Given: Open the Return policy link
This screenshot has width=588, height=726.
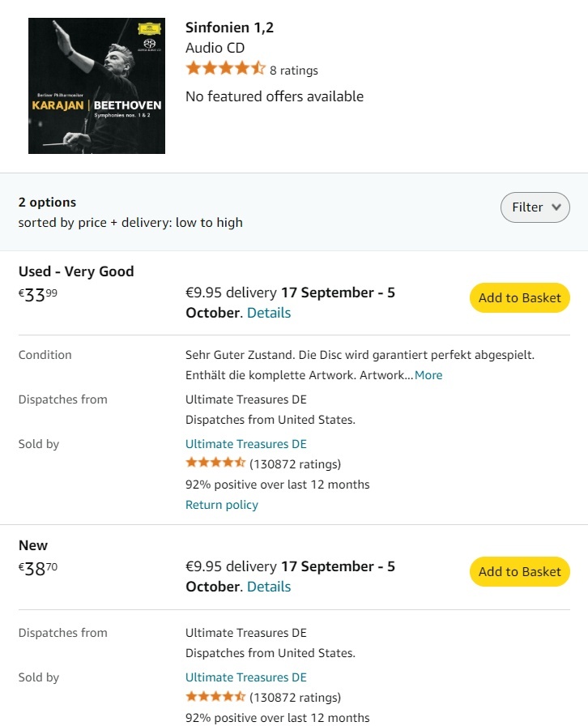Looking at the screenshot, I should 222,505.
